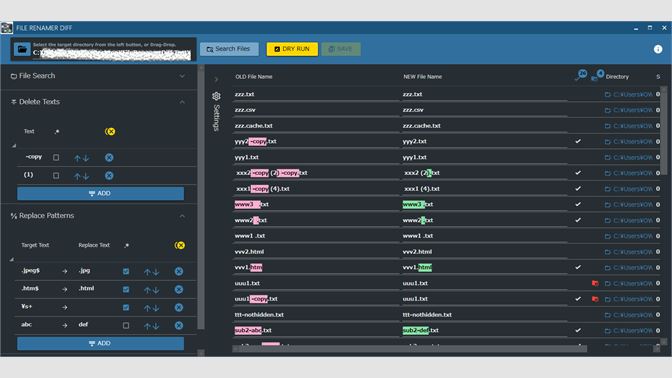This screenshot has width=672, height=378.
Task: Edit the def replace text cell
Action: coord(83,324)
